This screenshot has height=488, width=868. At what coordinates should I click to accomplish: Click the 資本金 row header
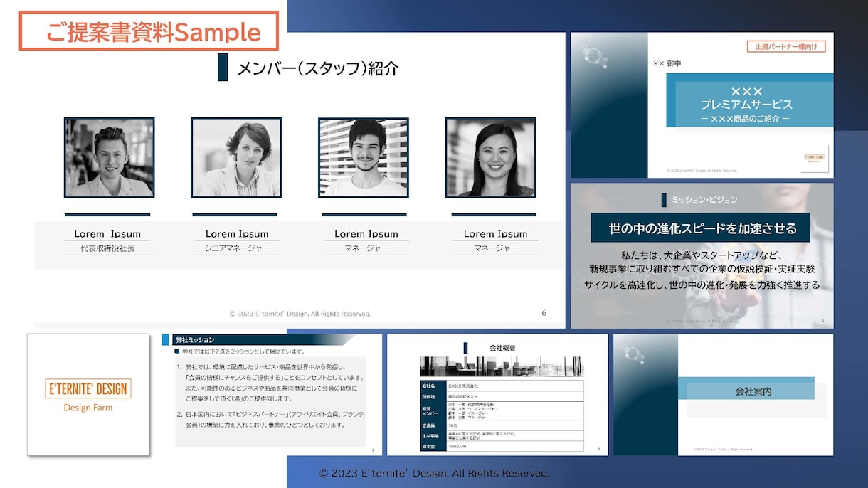tap(433, 446)
